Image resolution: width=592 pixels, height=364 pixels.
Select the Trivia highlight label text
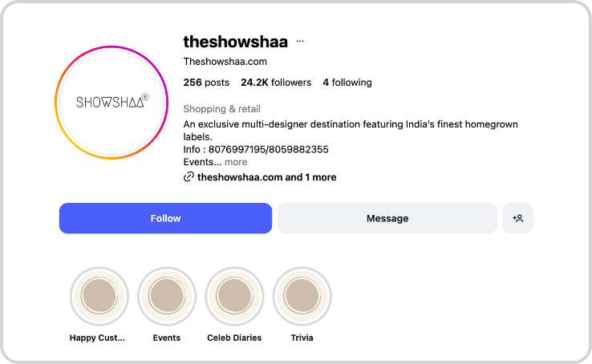[302, 338]
